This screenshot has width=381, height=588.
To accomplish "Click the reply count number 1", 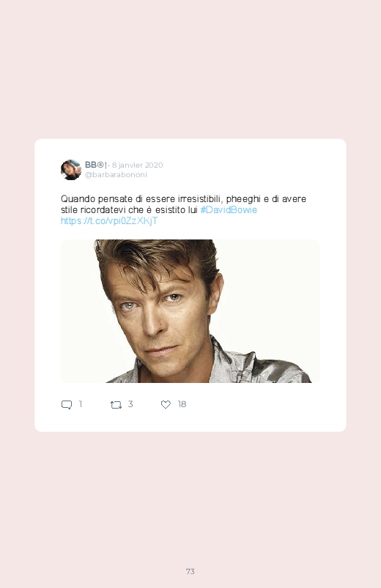I will tap(81, 404).
